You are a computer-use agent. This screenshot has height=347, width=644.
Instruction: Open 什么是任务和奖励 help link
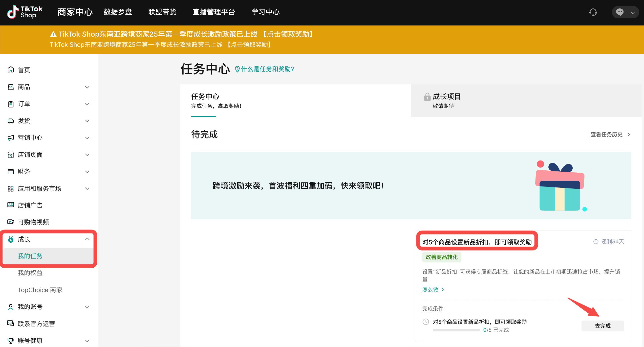[267, 69]
